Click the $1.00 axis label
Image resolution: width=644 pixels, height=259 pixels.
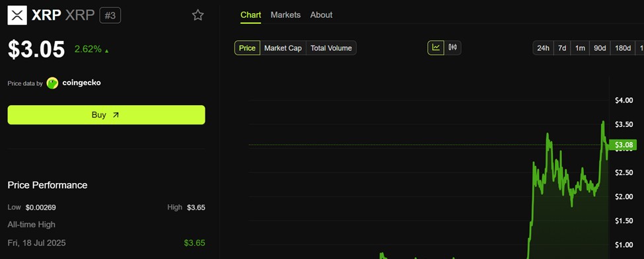[624, 245]
